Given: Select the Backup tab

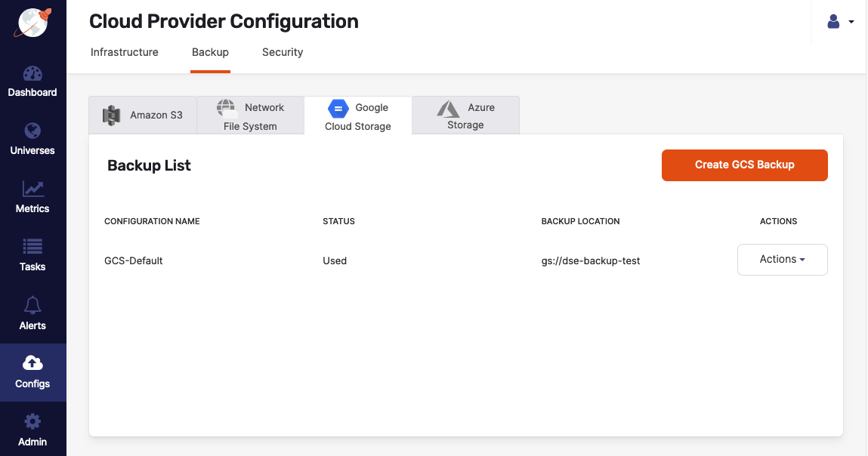Looking at the screenshot, I should pyautogui.click(x=210, y=52).
